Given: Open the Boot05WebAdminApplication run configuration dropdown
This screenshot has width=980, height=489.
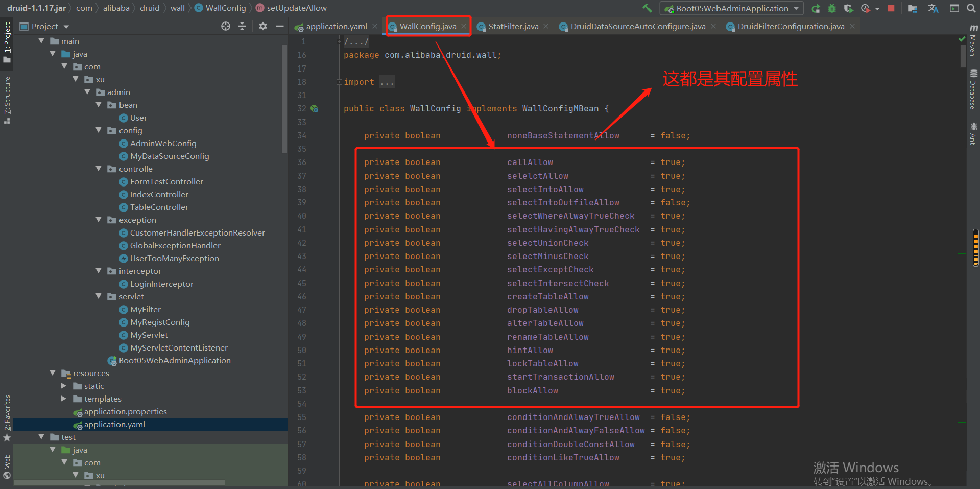Looking at the screenshot, I should 732,8.
